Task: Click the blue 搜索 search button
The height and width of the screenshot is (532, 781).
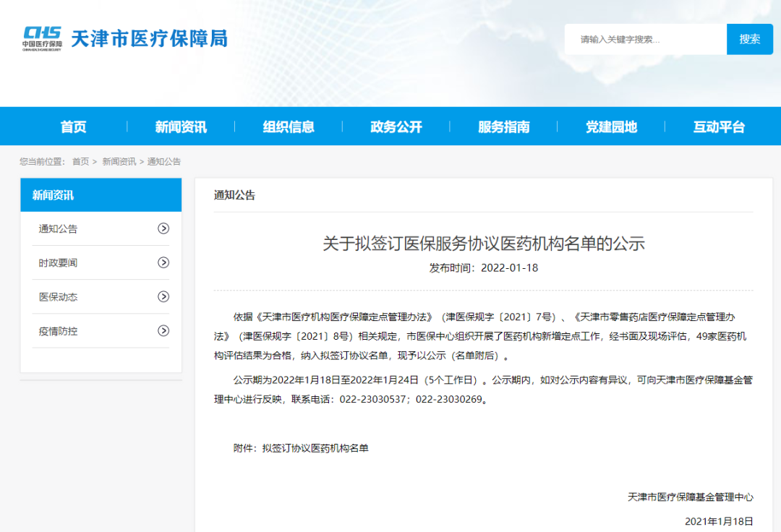Action: [750, 39]
